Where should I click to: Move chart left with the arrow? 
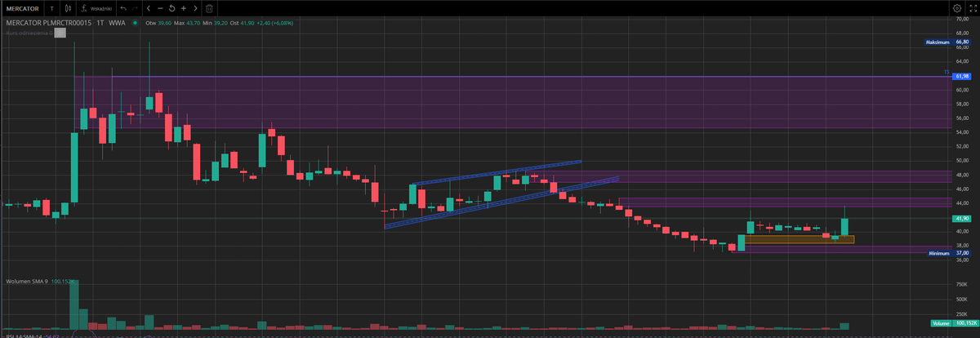(149, 8)
